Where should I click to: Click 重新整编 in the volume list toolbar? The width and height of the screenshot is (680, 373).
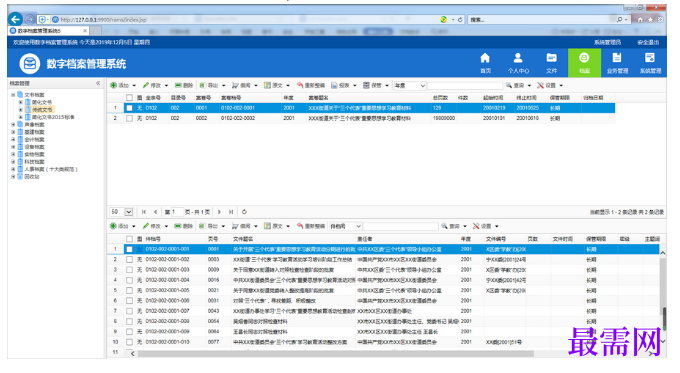311,85
